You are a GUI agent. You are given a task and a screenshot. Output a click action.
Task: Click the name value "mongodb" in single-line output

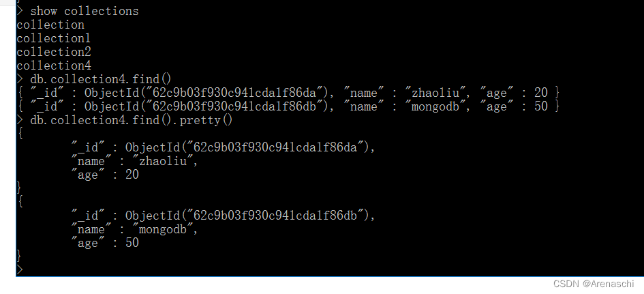tap(435, 106)
